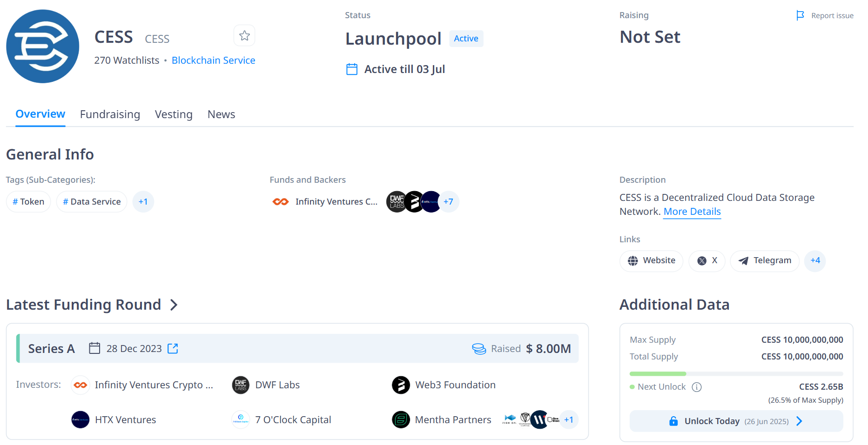Click the HTX Ventures avatar in Funds and Backers
868x445 pixels.
tap(431, 202)
